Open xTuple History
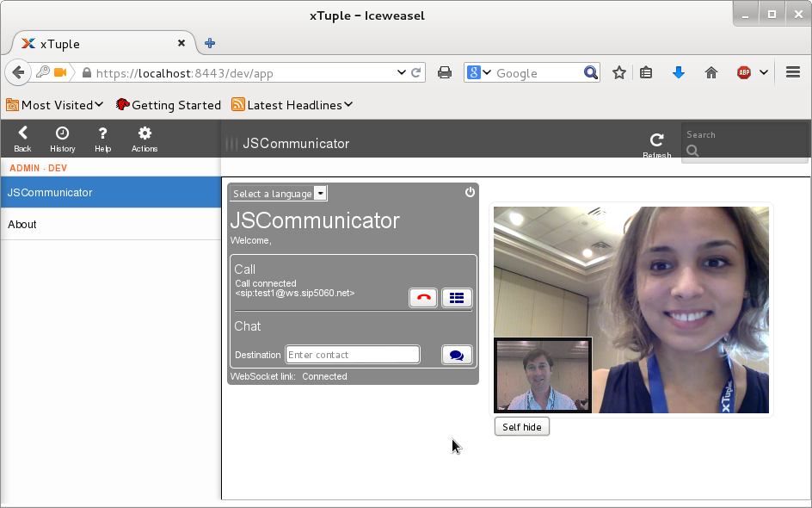The height and width of the screenshot is (508, 812). (63, 139)
